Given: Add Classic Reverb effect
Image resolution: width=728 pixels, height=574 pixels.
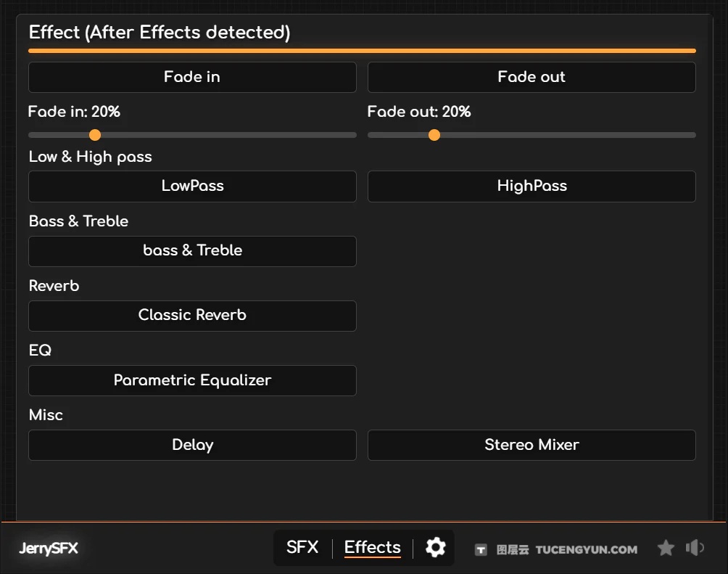Looking at the screenshot, I should [x=192, y=316].
